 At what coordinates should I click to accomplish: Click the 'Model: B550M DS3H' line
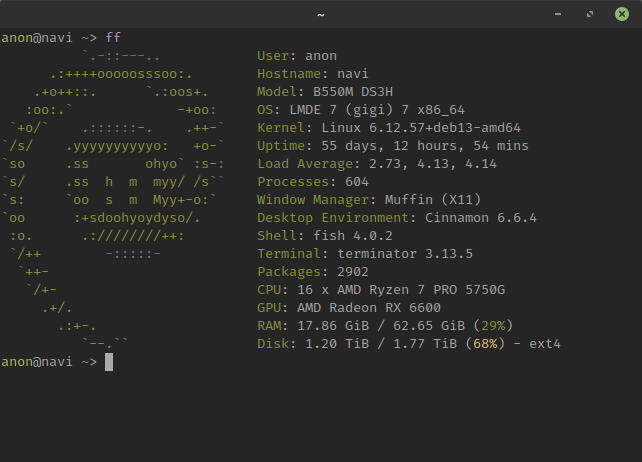(x=325, y=92)
